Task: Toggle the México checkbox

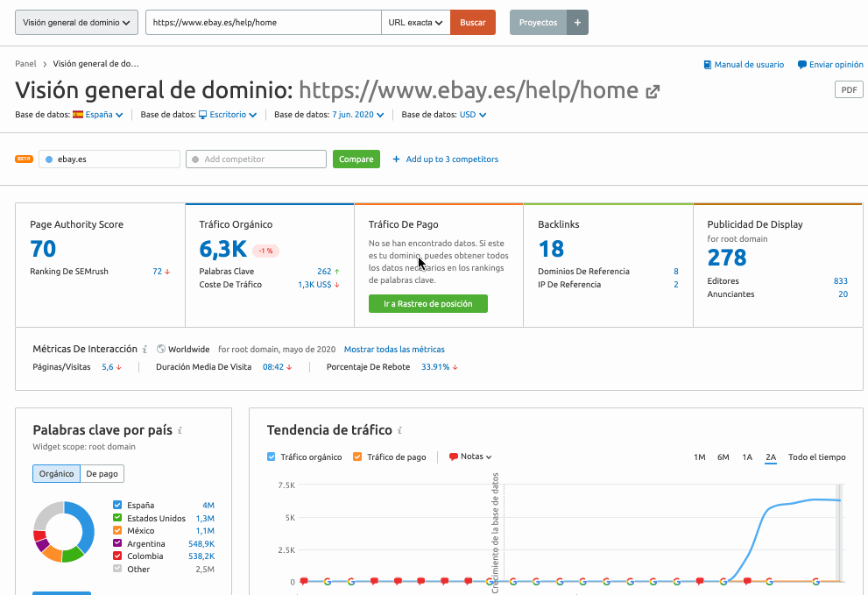Action: pyautogui.click(x=116, y=530)
